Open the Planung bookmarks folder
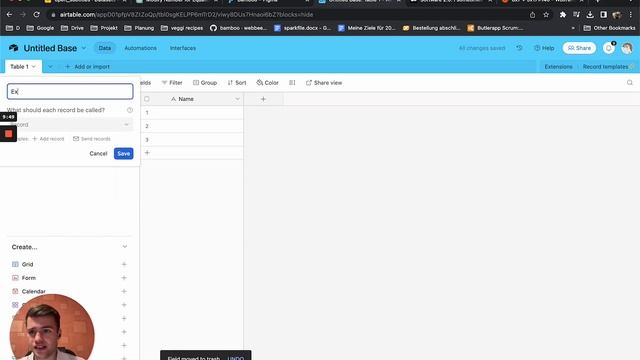640x360 pixels. (139, 28)
